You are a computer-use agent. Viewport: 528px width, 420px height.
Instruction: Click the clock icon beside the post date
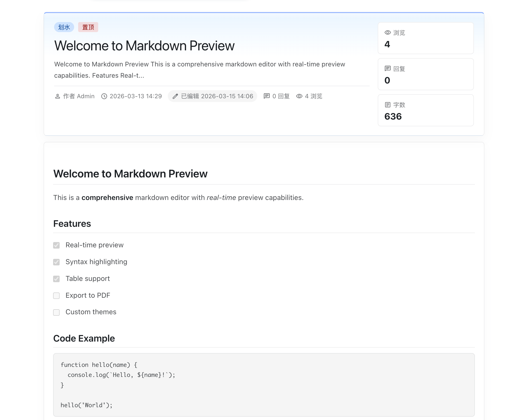pos(104,96)
